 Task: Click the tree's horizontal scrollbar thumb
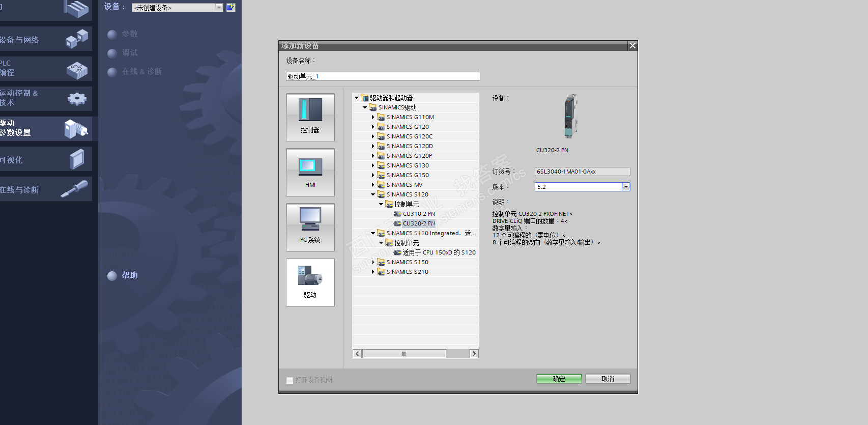(404, 354)
